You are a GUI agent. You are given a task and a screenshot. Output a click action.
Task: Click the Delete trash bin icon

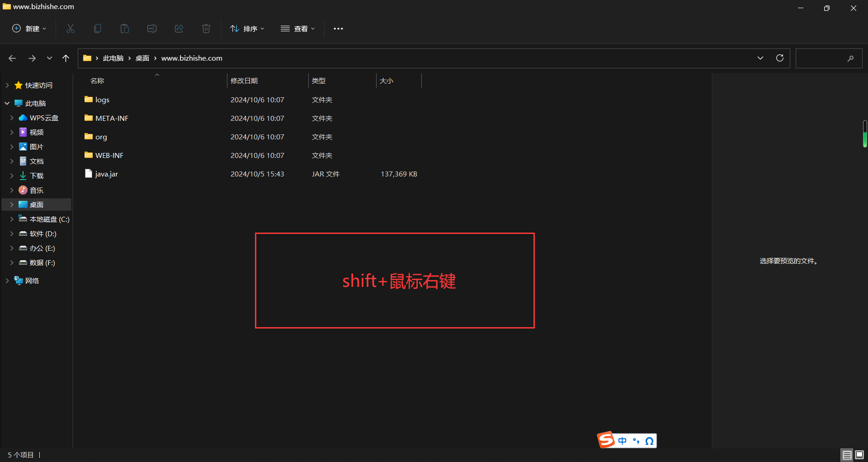[x=206, y=29]
